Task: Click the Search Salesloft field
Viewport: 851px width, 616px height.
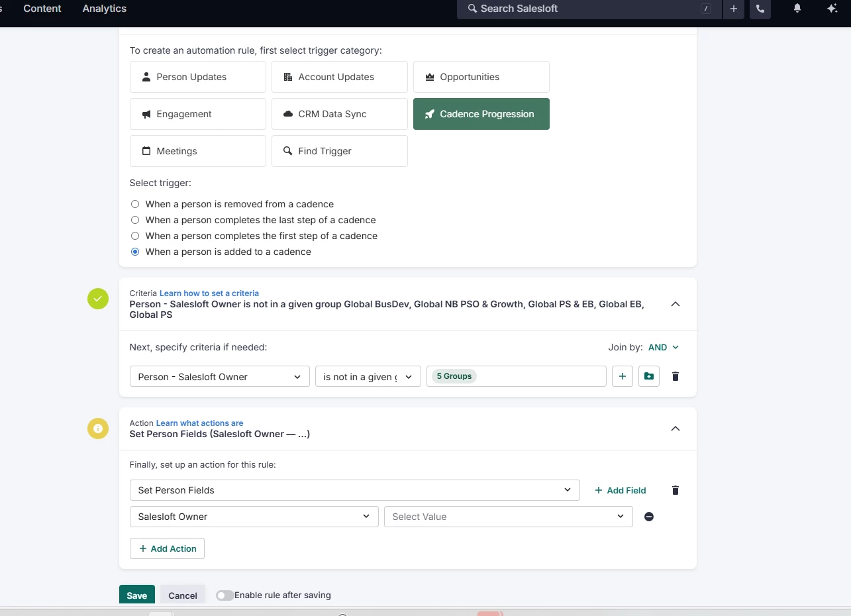Action: click(588, 9)
